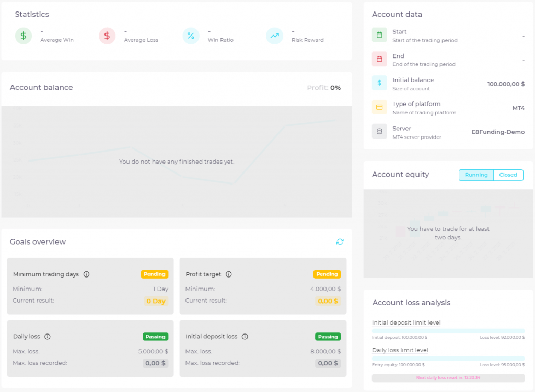Select the Win Ratio percentage icon
535x392 pixels.
coord(191,36)
